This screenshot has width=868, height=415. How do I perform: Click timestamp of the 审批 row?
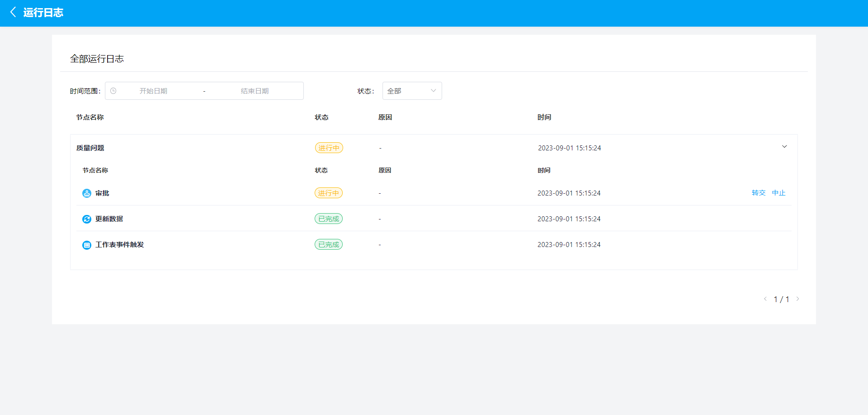coord(569,193)
